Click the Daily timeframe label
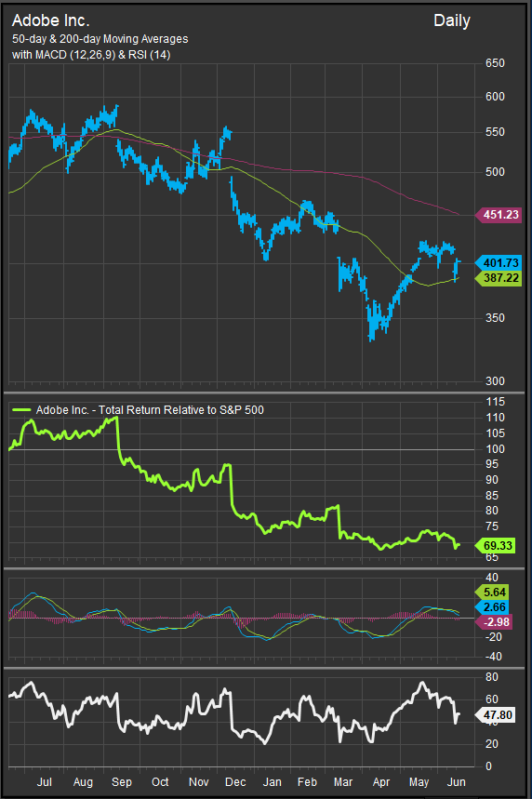532x799 pixels. click(x=451, y=20)
